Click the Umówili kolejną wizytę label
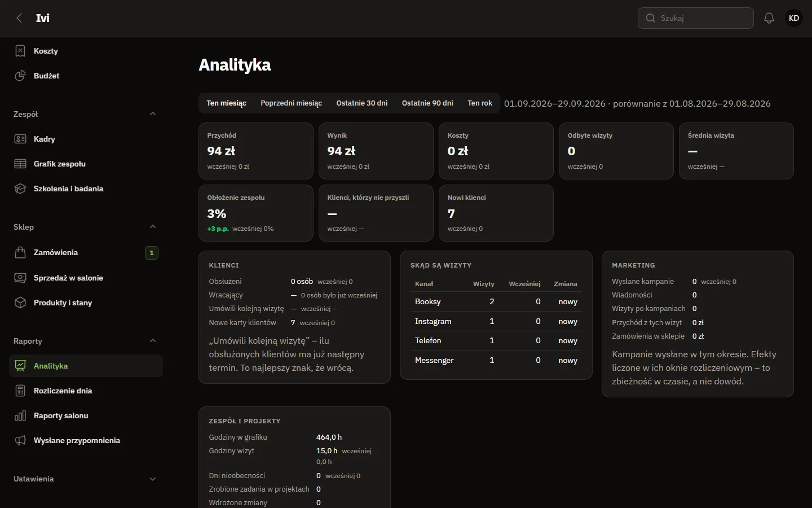The height and width of the screenshot is (508, 812). [246, 309]
